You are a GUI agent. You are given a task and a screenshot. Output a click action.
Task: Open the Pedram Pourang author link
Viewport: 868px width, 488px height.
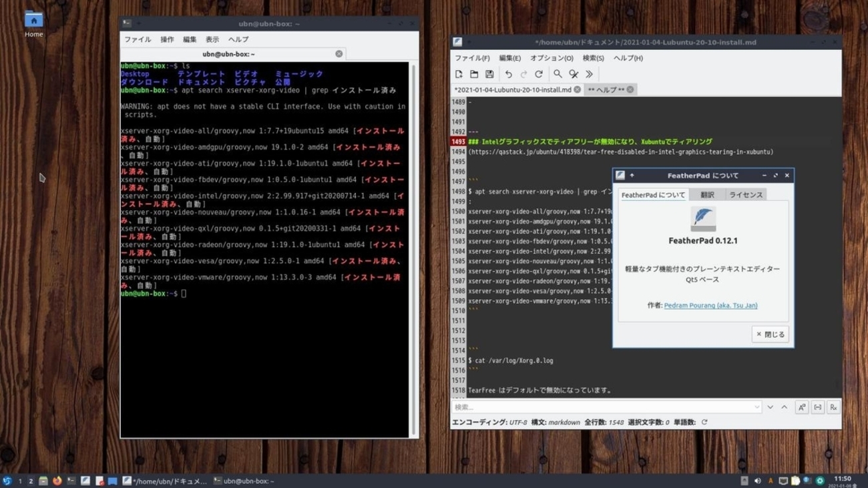[x=710, y=305]
